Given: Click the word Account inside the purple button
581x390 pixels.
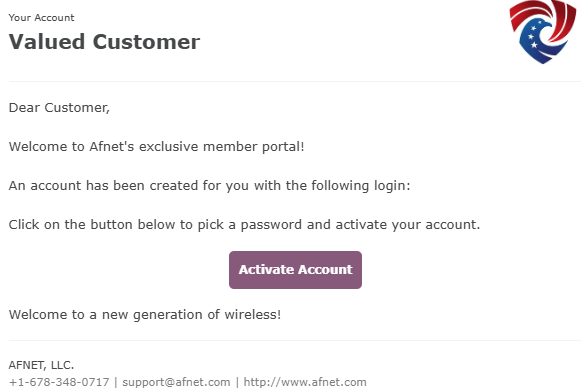Looking at the screenshot, I should (325, 270).
